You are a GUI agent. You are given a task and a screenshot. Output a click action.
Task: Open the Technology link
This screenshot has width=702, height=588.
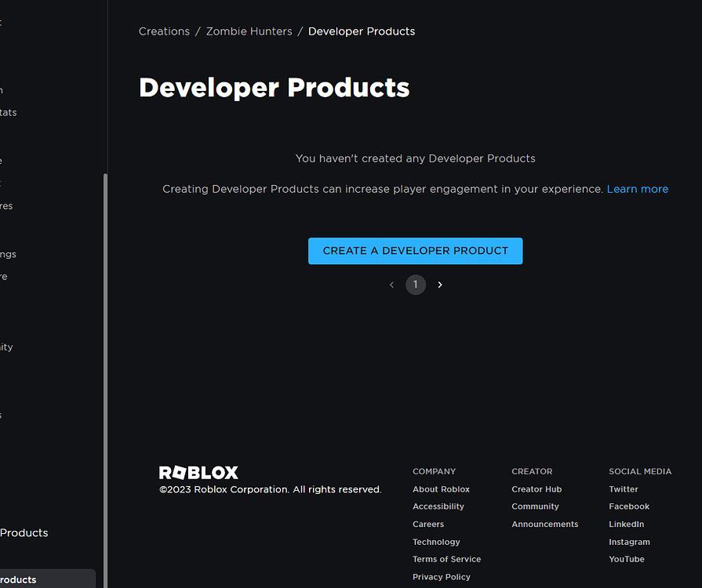point(436,541)
